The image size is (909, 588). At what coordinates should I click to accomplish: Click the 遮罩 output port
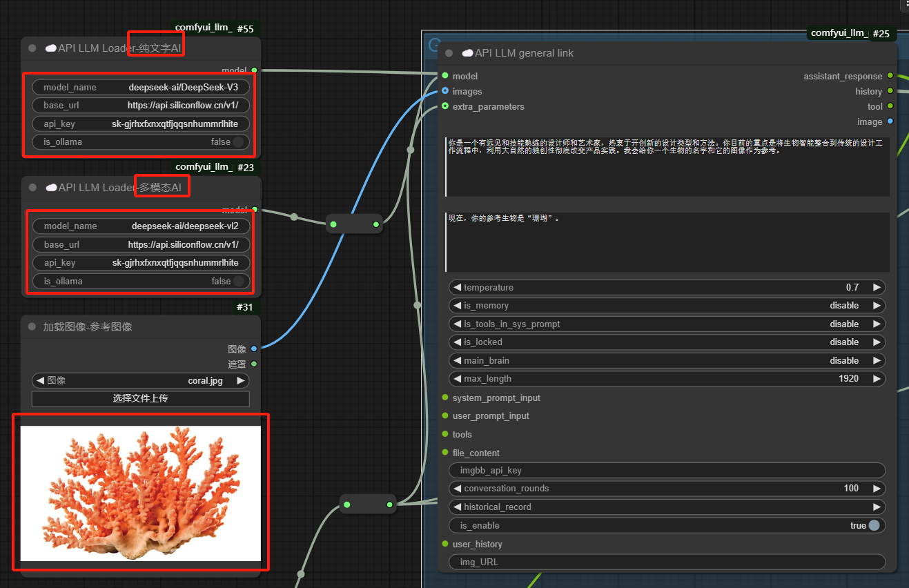pyautogui.click(x=254, y=364)
